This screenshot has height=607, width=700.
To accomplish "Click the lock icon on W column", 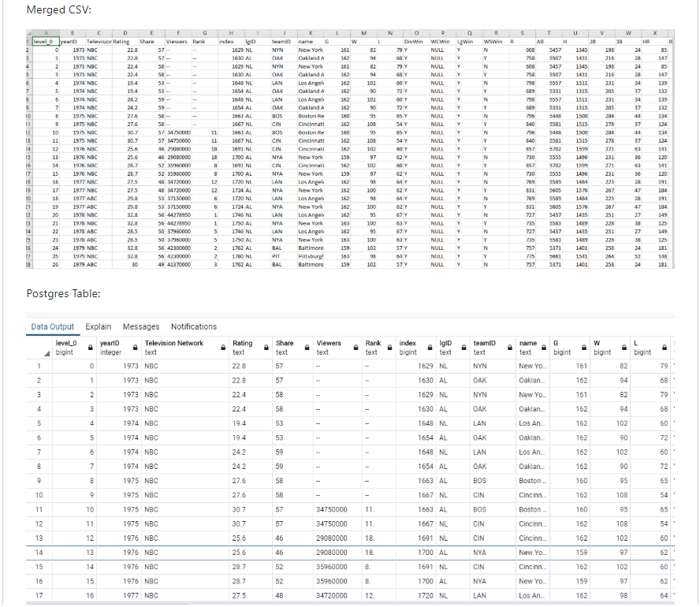I will 624,348.
